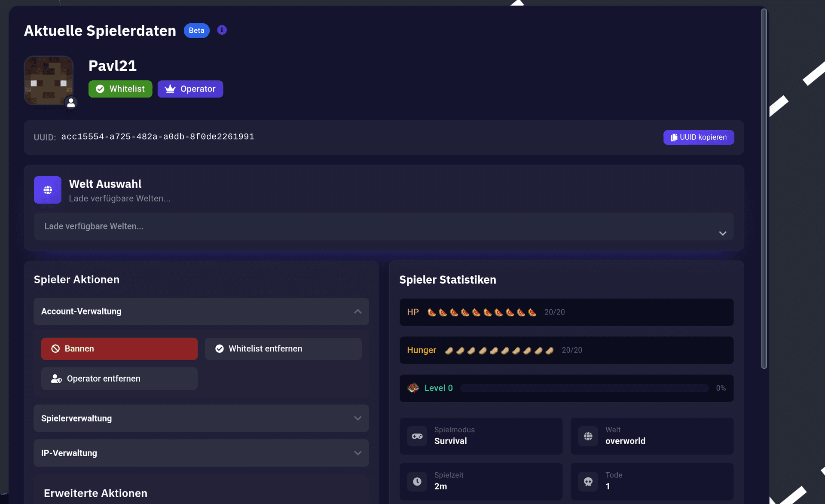The height and width of the screenshot is (504, 825).
Task: Click the HP 20/20 value
Action: tap(555, 312)
